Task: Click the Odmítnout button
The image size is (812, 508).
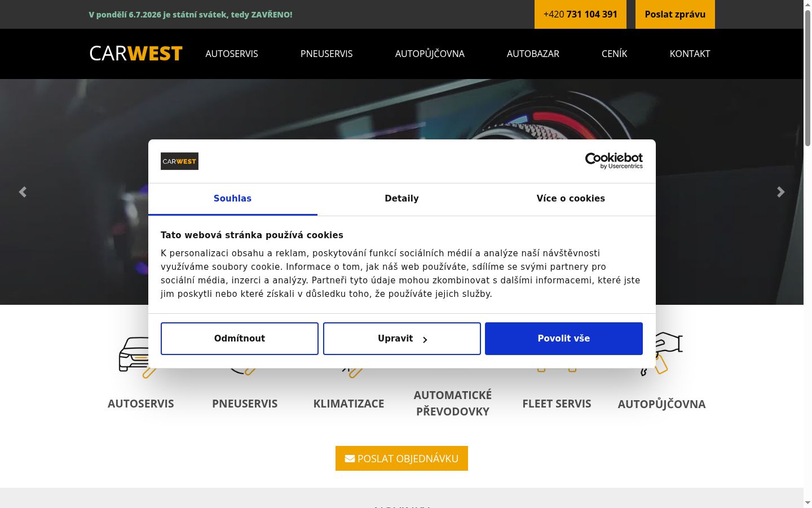Action: click(x=240, y=339)
